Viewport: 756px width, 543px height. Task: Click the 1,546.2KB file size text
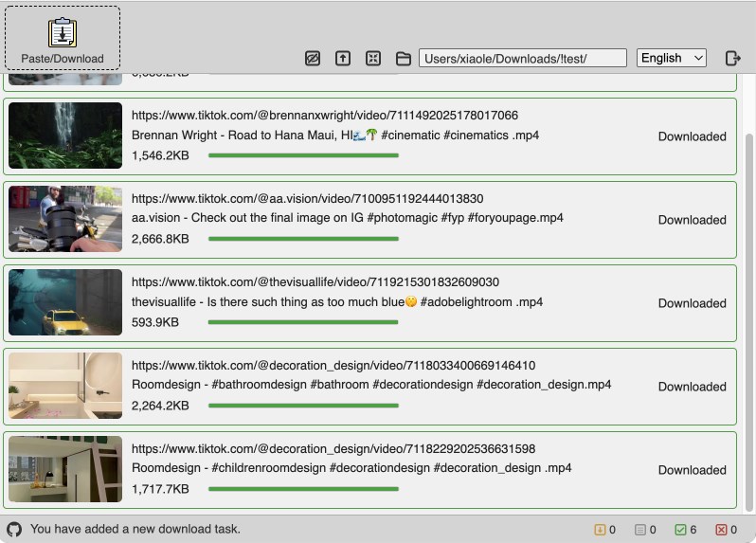point(160,155)
